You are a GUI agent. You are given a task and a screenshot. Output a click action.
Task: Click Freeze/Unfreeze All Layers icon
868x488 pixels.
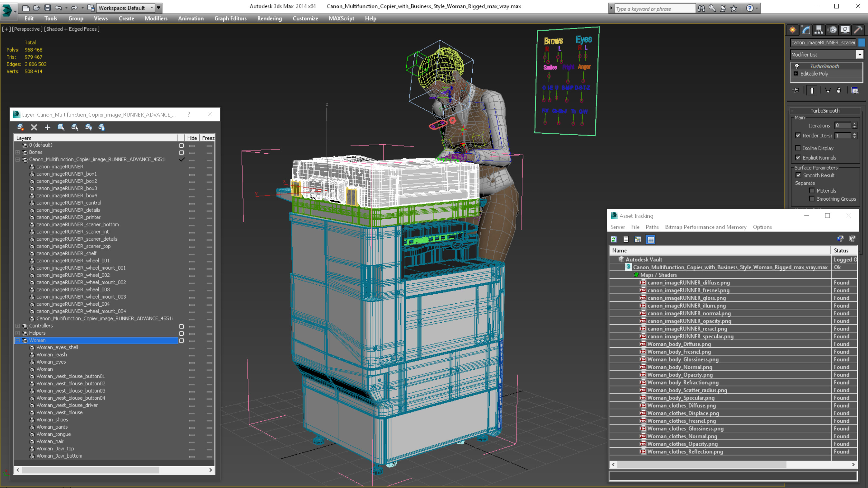click(102, 127)
